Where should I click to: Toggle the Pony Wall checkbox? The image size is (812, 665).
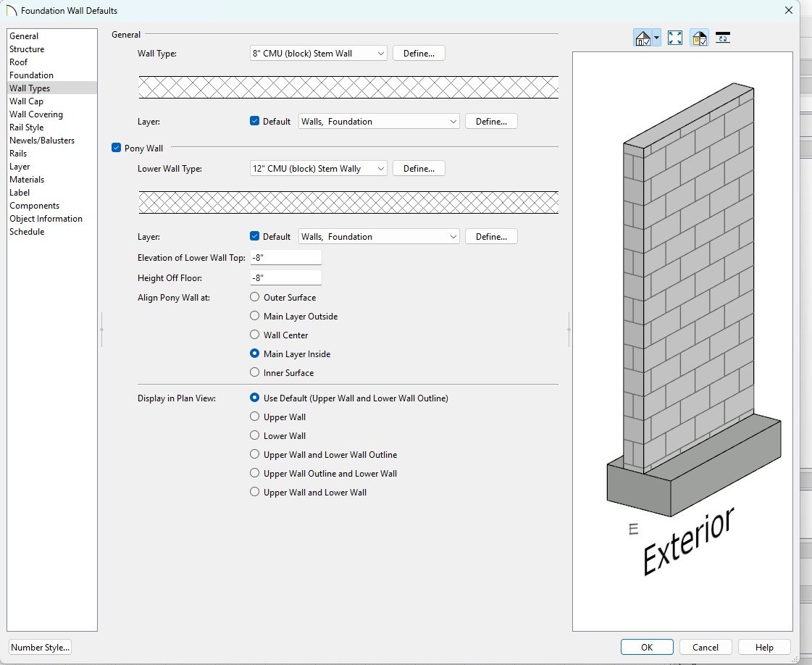coord(117,148)
